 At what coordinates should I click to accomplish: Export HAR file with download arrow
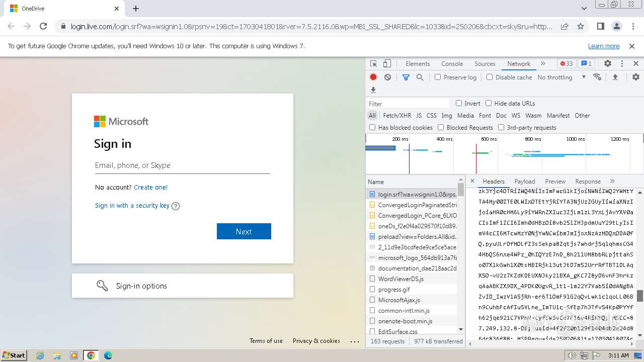coord(373,90)
